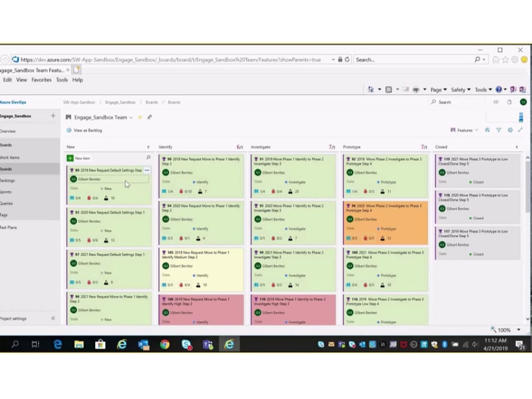
Task: Open zoom level 100% dropdown arrow
Action: (x=518, y=330)
